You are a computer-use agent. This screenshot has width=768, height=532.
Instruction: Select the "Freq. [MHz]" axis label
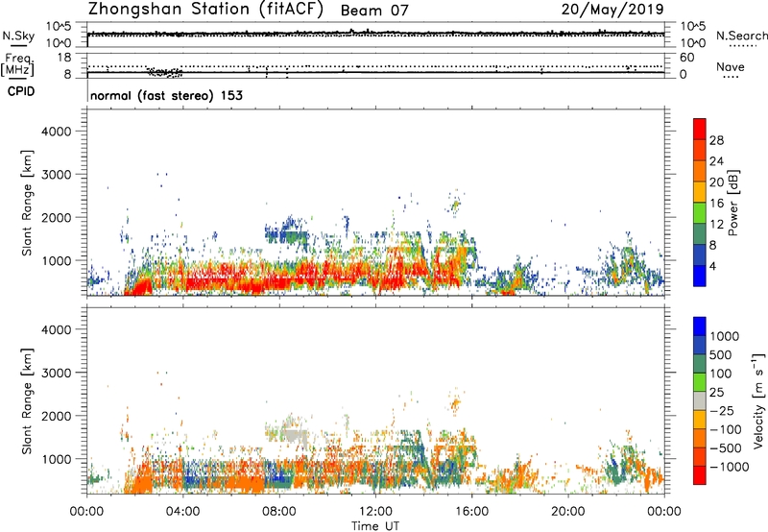pyautogui.click(x=17, y=65)
